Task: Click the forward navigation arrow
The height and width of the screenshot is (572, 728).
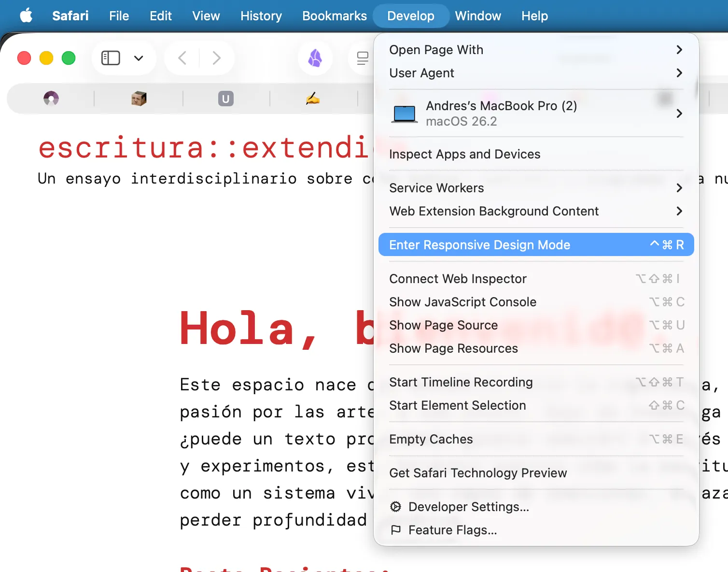Action: pyautogui.click(x=217, y=58)
